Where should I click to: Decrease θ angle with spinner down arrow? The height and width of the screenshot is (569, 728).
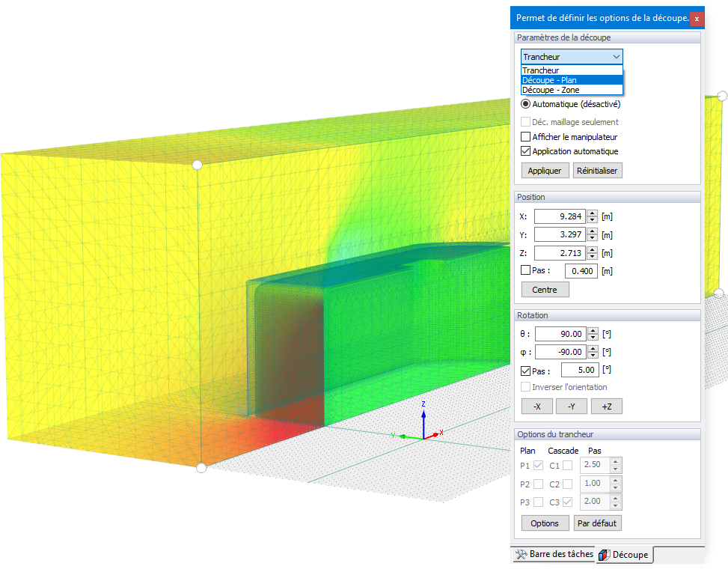[593, 337]
